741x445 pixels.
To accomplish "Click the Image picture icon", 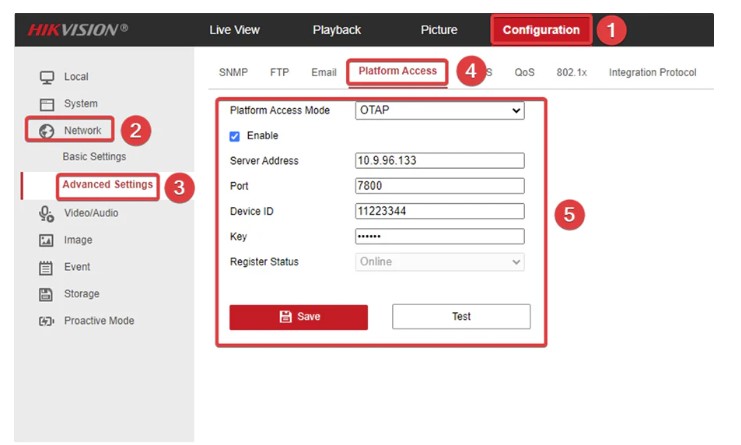I will click(x=46, y=240).
